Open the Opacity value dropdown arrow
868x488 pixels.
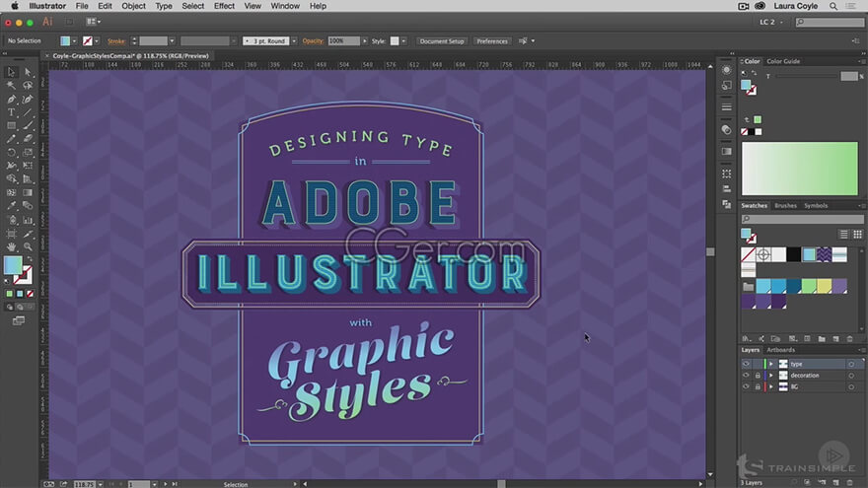pos(364,41)
